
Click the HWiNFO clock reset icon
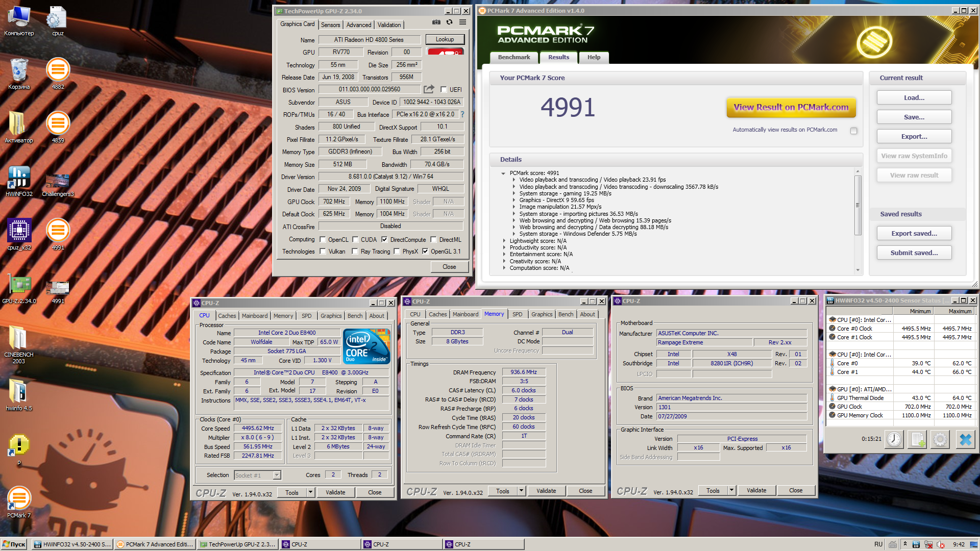[x=894, y=439]
